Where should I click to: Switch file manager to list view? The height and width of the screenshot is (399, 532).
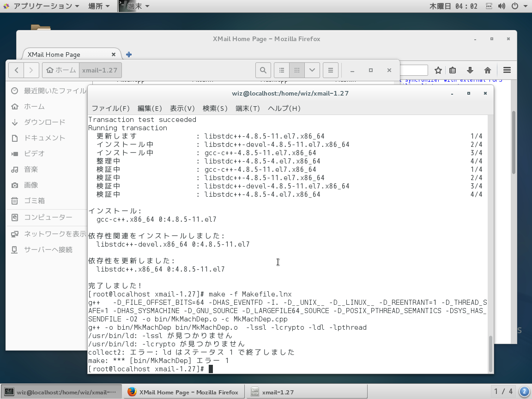(x=282, y=70)
